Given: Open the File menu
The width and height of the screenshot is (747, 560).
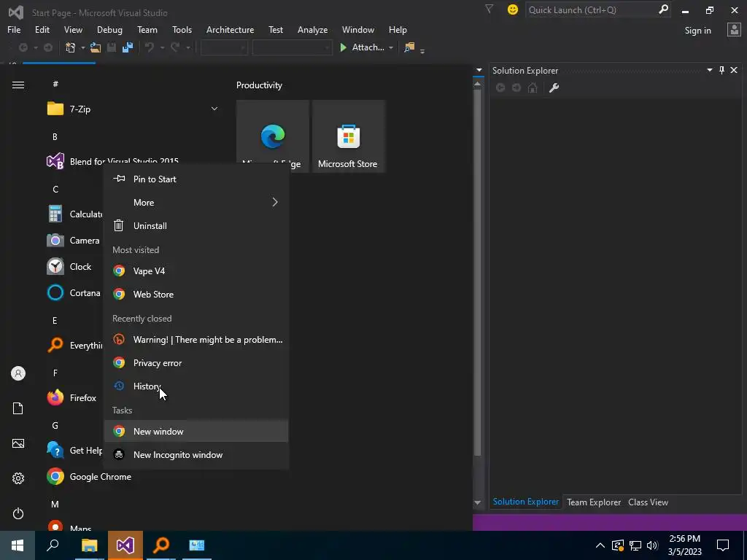Looking at the screenshot, I should click(14, 29).
